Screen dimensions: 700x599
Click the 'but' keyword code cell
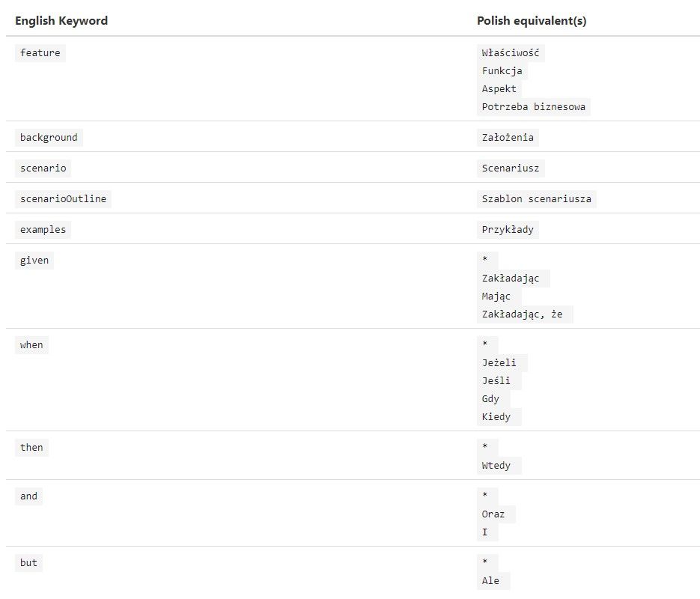[28, 563]
